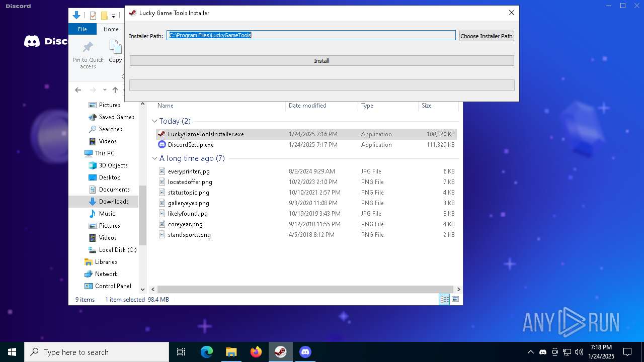Open 3D Objects folder in sidebar
Image resolution: width=644 pixels, height=362 pixels.
113,165
